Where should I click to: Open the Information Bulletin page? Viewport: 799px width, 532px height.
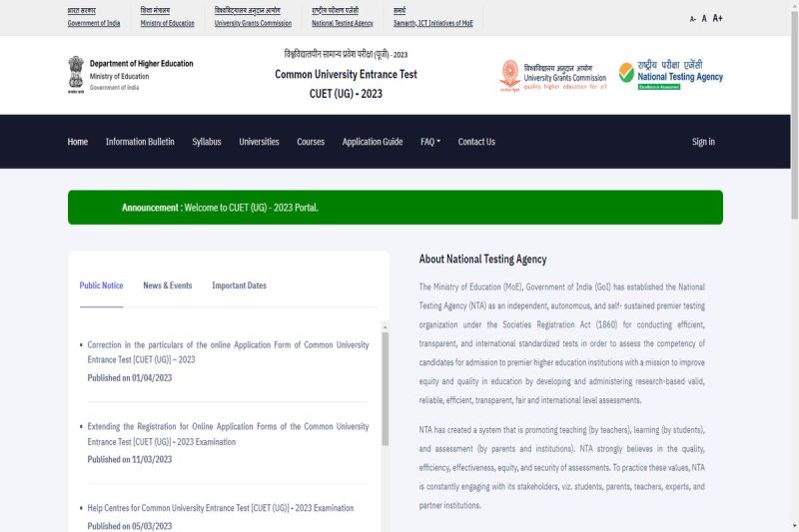[140, 142]
